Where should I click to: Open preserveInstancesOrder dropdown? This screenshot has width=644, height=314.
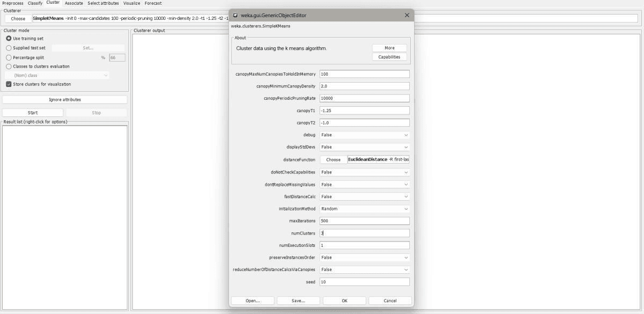pos(365,257)
